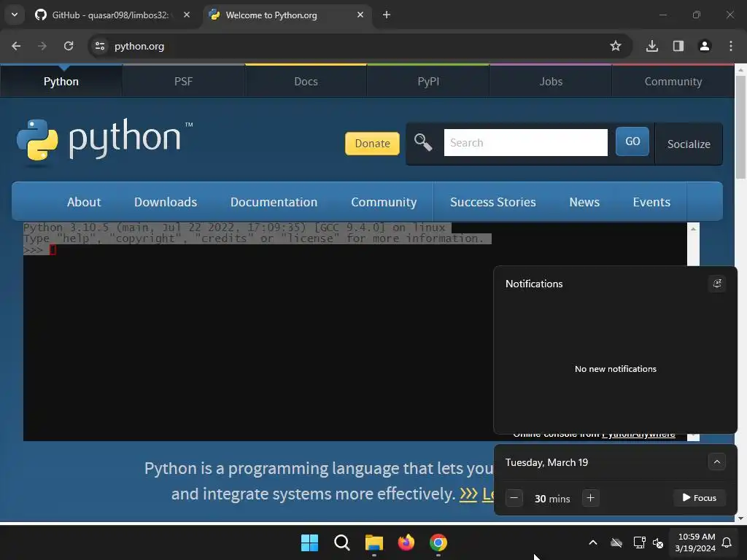Open the News menu
This screenshot has width=747, height=560.
[584, 202]
